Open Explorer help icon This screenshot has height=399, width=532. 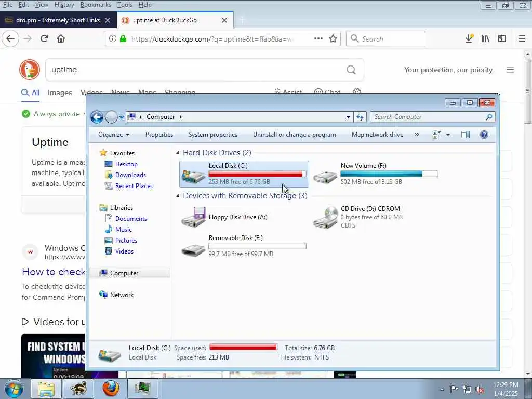pyautogui.click(x=484, y=135)
